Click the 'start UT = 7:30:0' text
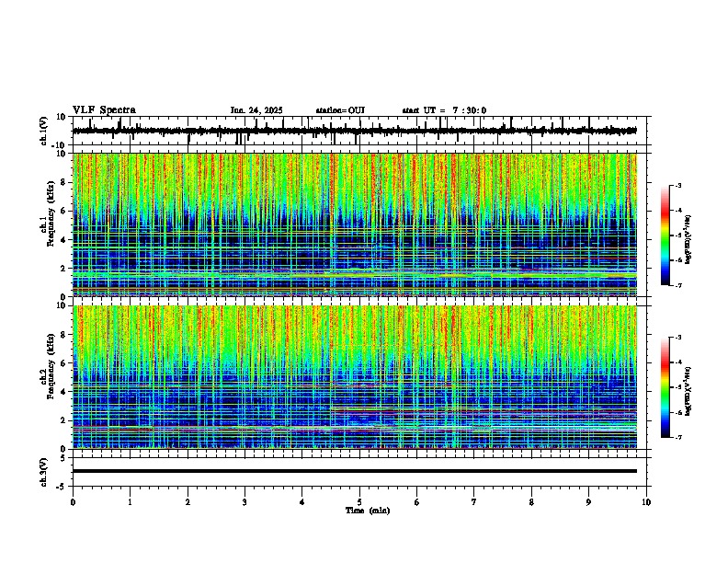 (444, 110)
